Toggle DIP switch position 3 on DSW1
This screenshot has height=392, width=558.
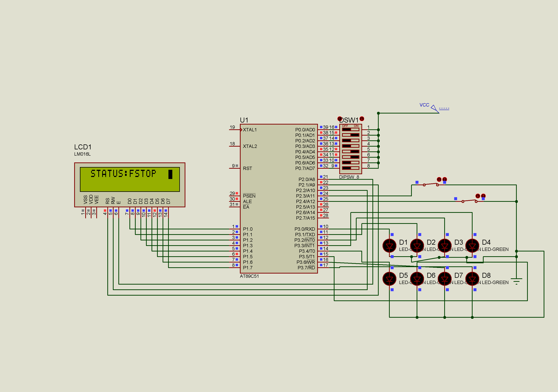click(x=351, y=141)
